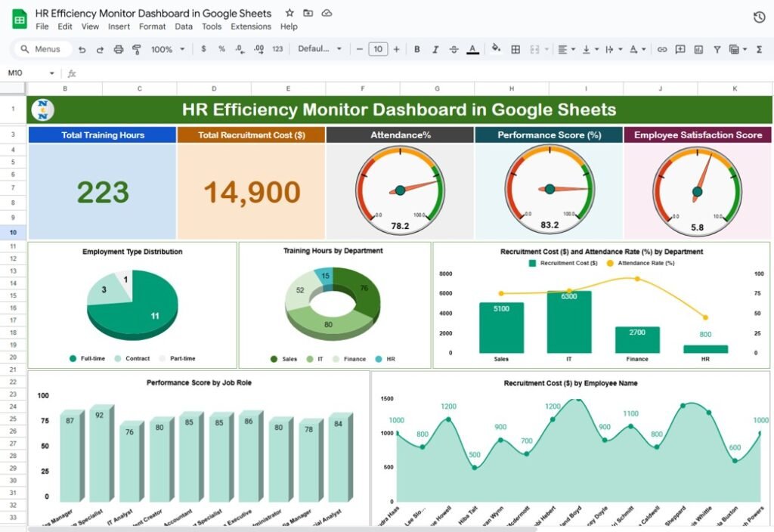Search the menus box

click(x=42, y=49)
